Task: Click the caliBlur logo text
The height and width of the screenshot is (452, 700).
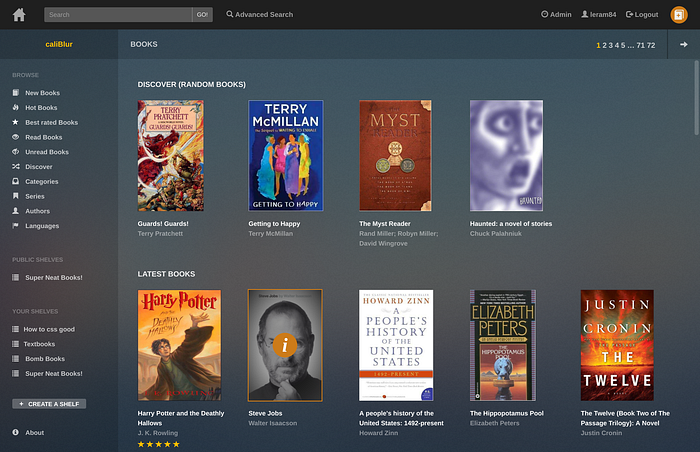Action: coord(59,44)
